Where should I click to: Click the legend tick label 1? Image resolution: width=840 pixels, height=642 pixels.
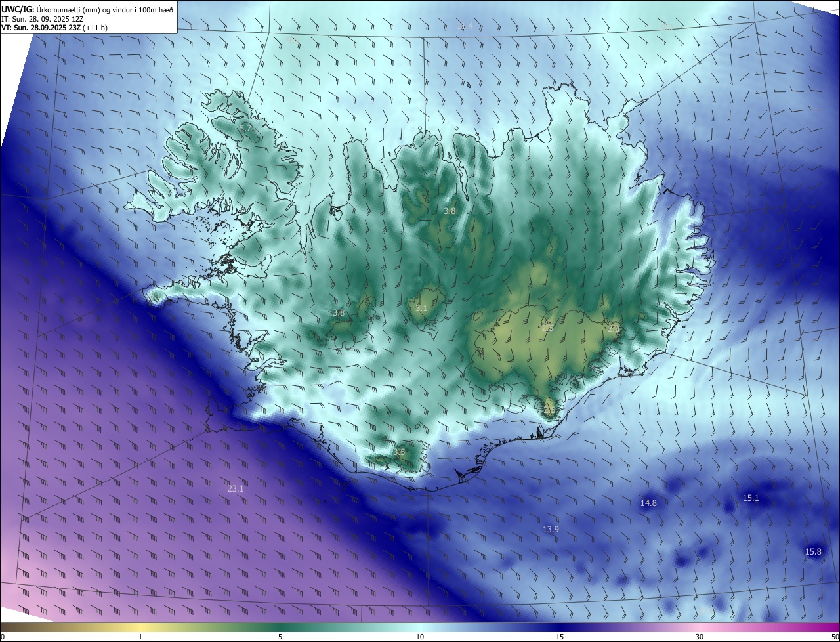click(140, 637)
